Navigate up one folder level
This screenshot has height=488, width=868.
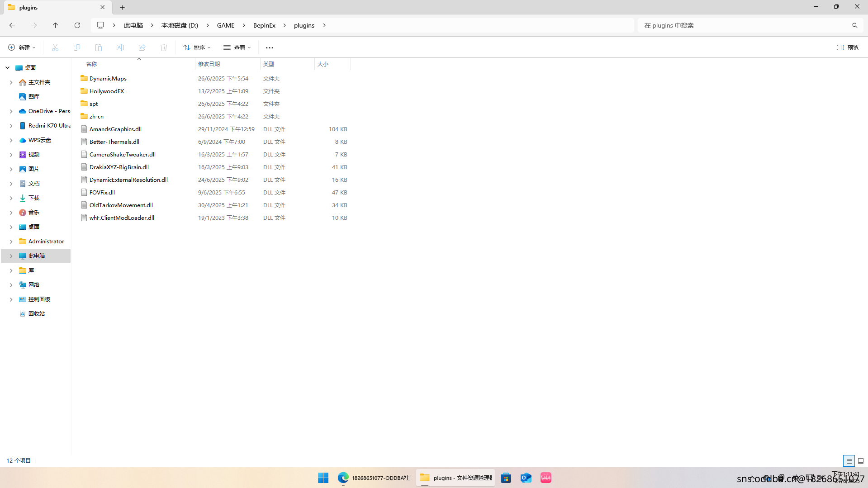pos(56,25)
